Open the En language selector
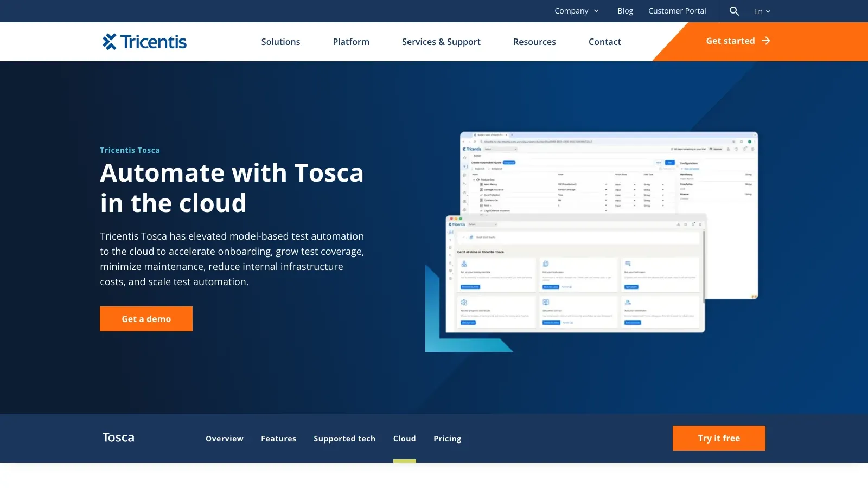 tap(762, 11)
